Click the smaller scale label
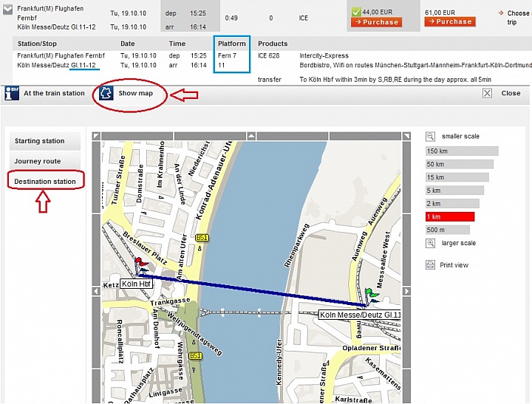 (460, 137)
